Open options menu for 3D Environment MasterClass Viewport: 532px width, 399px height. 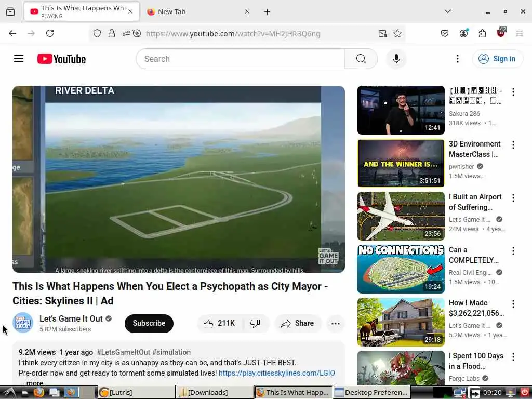[x=513, y=145]
